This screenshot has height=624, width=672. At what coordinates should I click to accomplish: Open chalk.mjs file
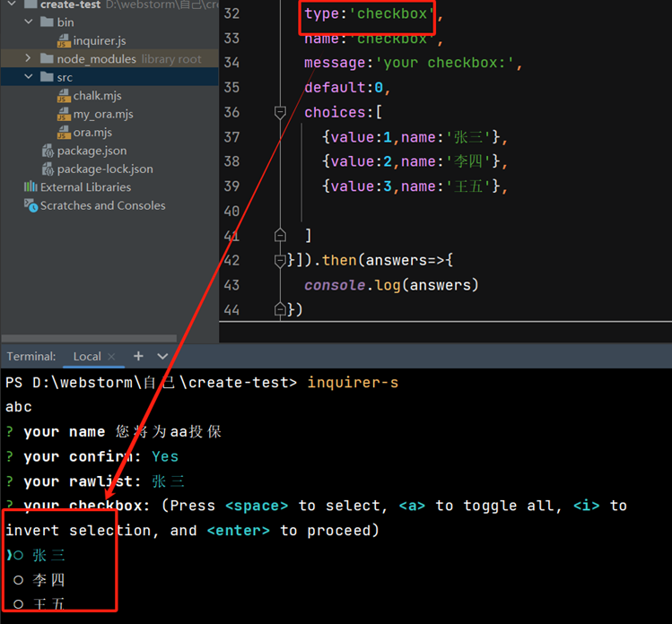pyautogui.click(x=97, y=96)
